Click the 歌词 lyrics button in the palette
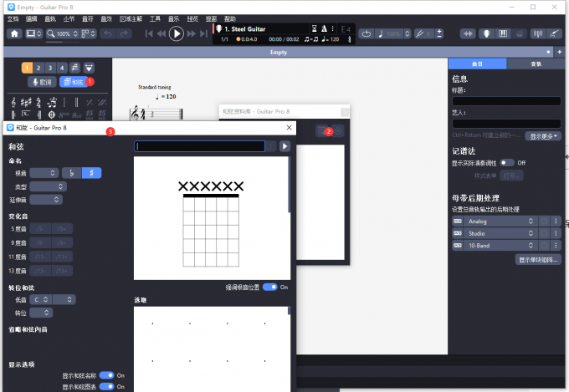The image size is (569, 392). (x=41, y=82)
